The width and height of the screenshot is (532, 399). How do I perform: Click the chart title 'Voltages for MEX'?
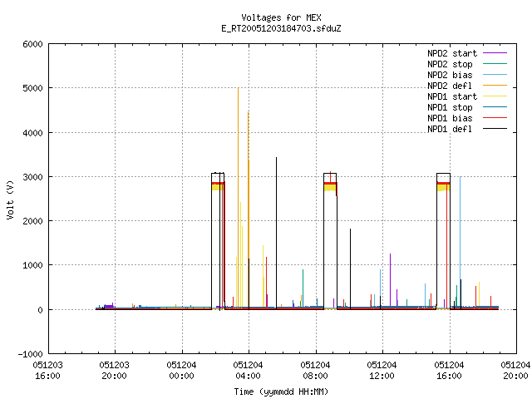pos(281,17)
